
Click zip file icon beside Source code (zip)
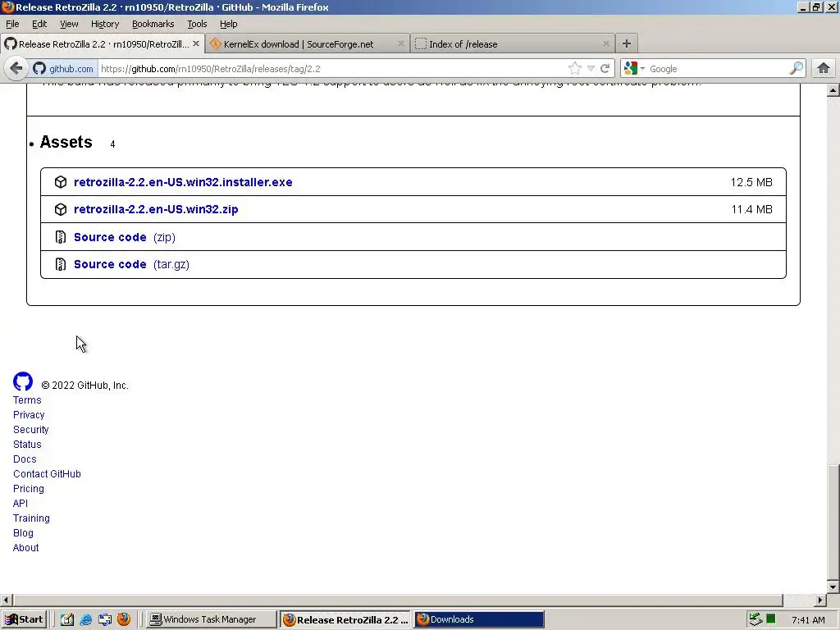(x=61, y=237)
